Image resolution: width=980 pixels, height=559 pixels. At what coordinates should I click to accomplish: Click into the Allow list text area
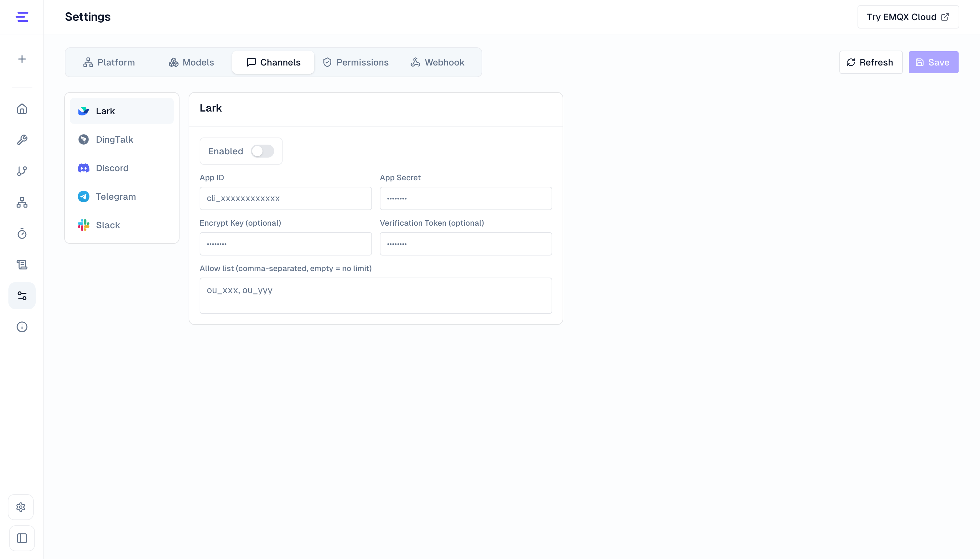point(376,296)
